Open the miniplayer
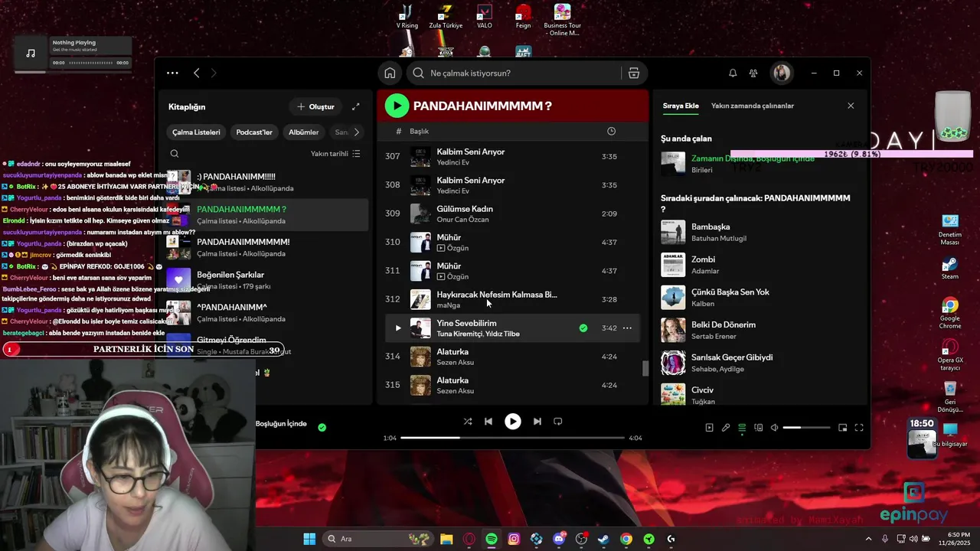The image size is (980, 551). [x=843, y=428]
